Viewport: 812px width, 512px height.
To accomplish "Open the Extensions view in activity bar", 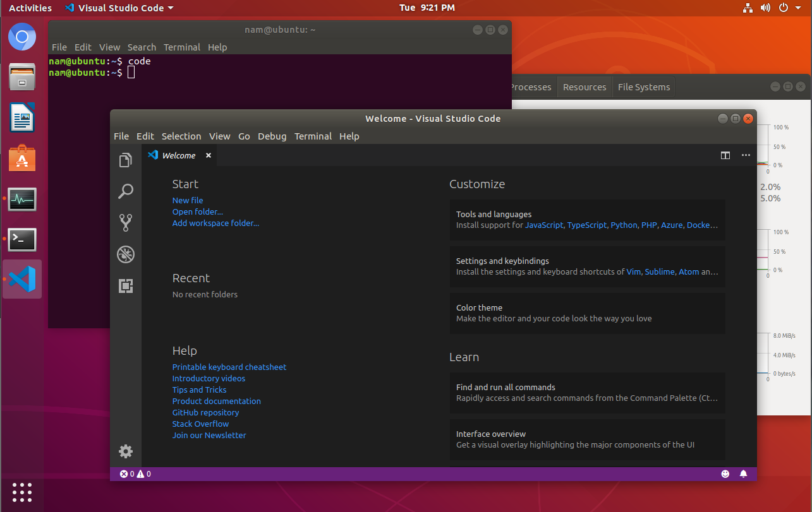I will (126, 287).
